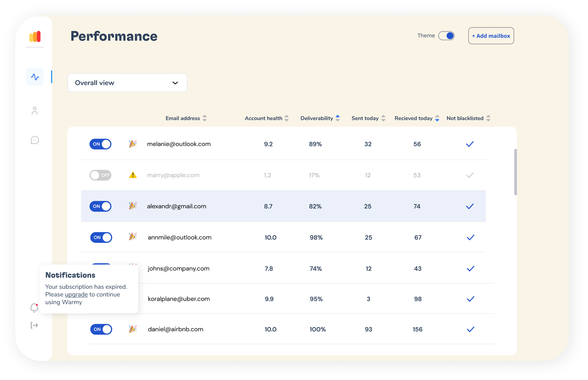Follow the upgrade link in Notifications
The image size is (588, 380).
(x=76, y=294)
